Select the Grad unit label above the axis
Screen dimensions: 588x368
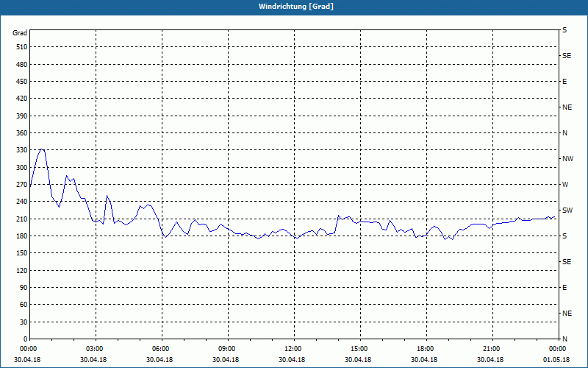[x=20, y=33]
